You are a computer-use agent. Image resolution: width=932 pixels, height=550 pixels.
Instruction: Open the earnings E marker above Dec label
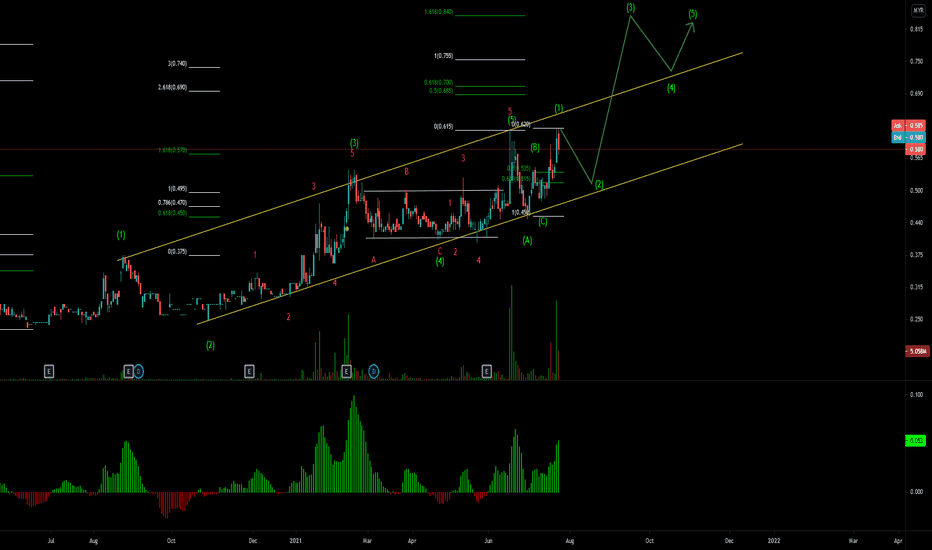(249, 372)
